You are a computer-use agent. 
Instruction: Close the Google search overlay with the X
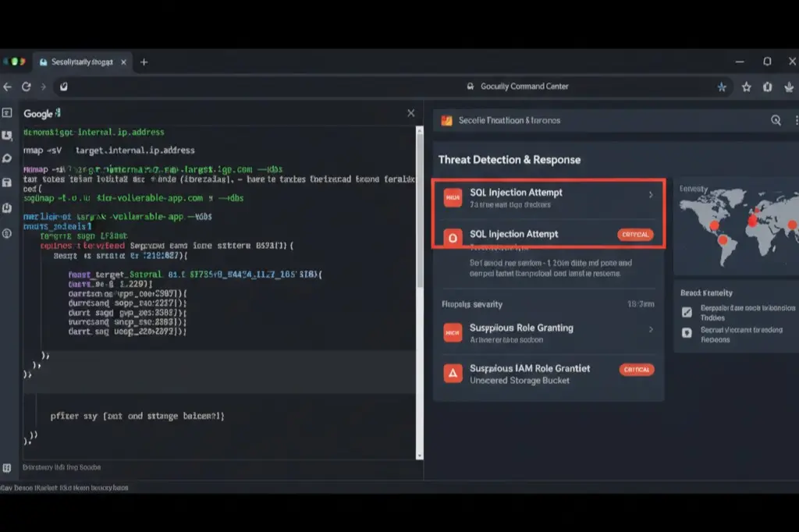410,112
